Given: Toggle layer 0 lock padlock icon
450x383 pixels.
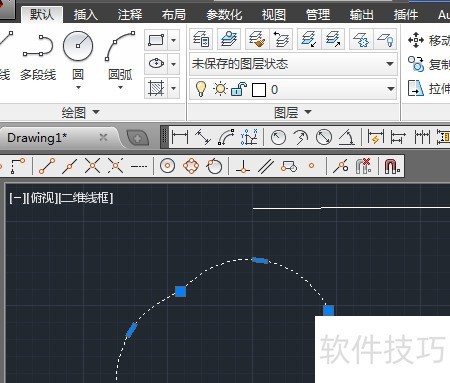Looking at the screenshot, I should click(x=239, y=89).
